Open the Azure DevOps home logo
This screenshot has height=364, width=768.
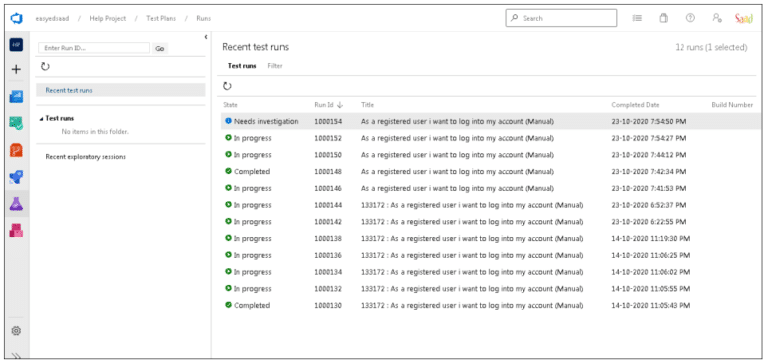(16, 19)
